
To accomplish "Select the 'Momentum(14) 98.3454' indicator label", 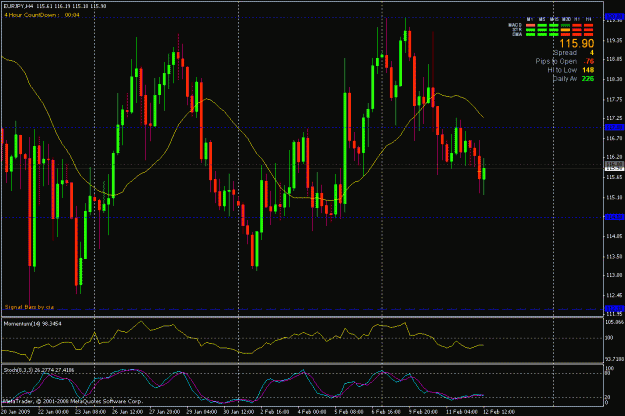I will (32, 324).
